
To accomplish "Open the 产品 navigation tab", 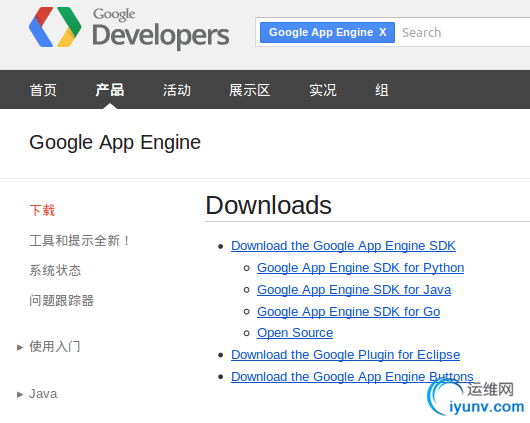I will tap(110, 90).
